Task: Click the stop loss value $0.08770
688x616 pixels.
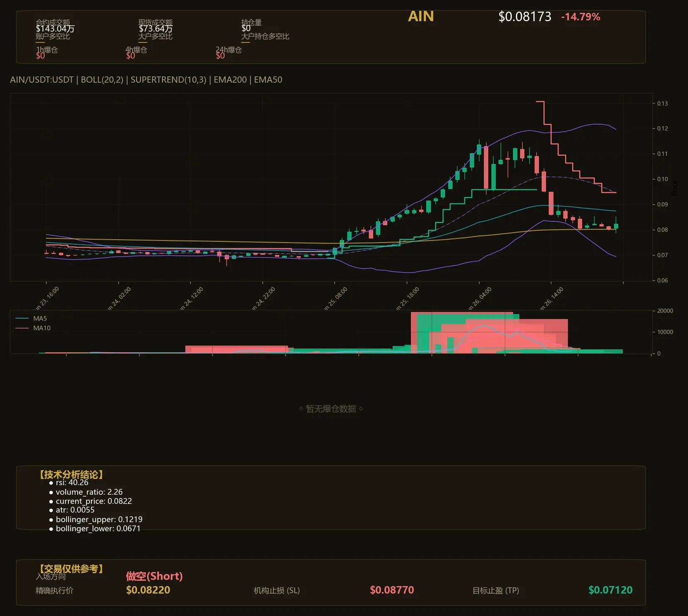Action: (392, 590)
